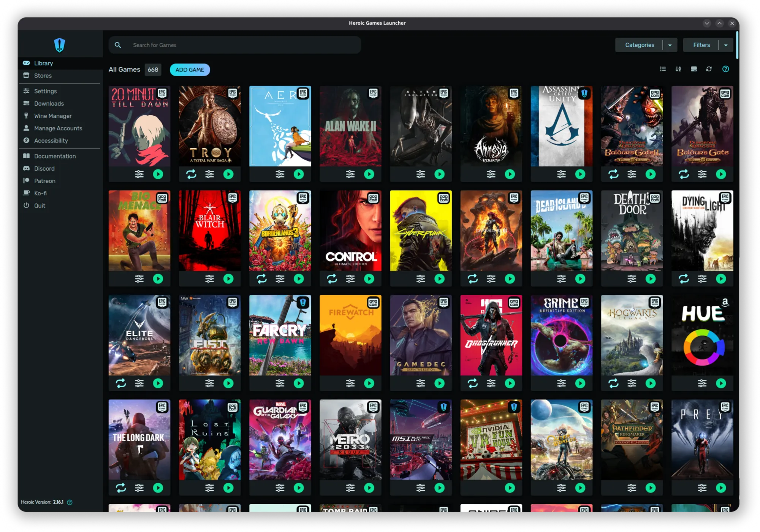Toggle the show installed only icon
The height and width of the screenshot is (532, 760).
pyautogui.click(x=694, y=69)
